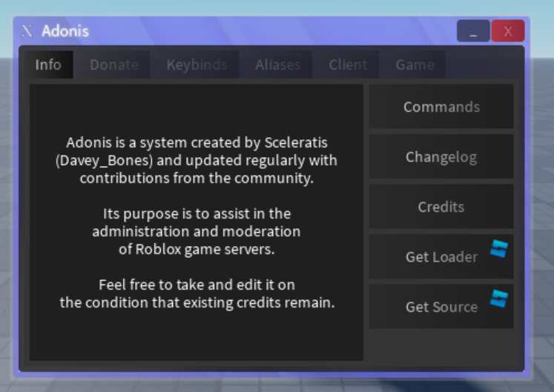The height and width of the screenshot is (392, 554).
Task: Click the Get Loader button
Action: 441,256
